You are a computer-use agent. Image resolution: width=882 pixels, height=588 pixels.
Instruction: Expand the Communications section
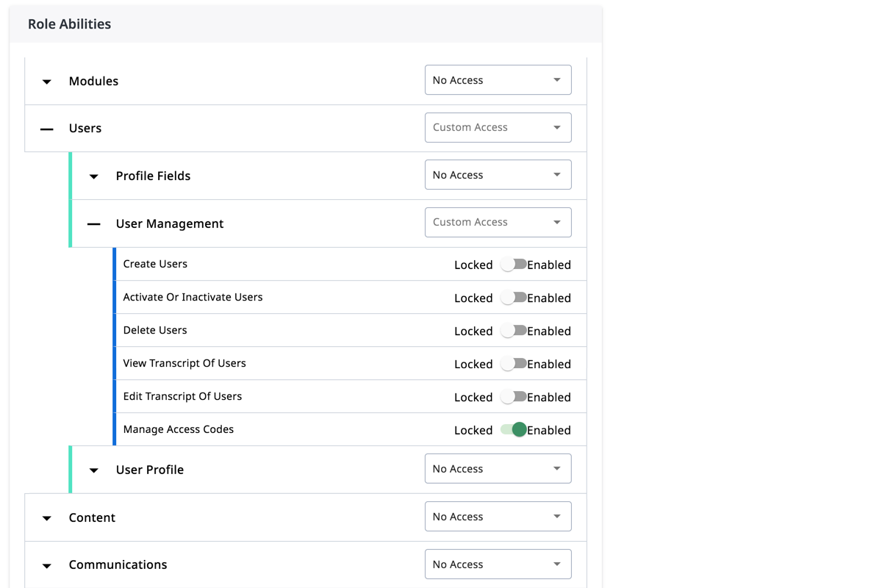46,565
